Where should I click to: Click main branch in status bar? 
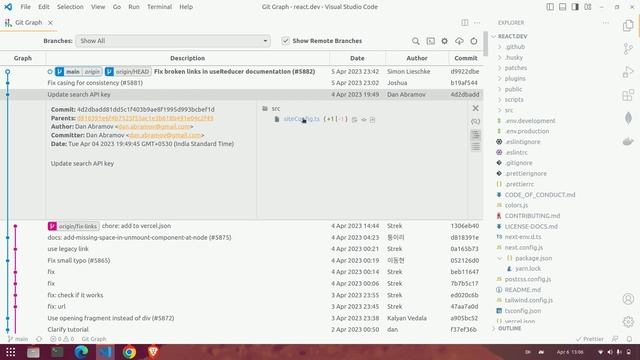(x=18, y=339)
